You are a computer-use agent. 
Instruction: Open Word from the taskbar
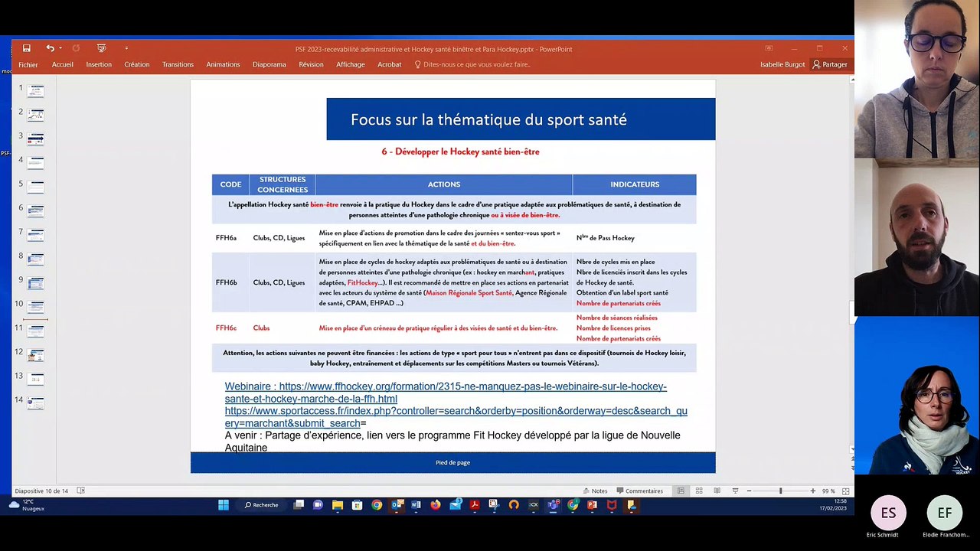416,505
